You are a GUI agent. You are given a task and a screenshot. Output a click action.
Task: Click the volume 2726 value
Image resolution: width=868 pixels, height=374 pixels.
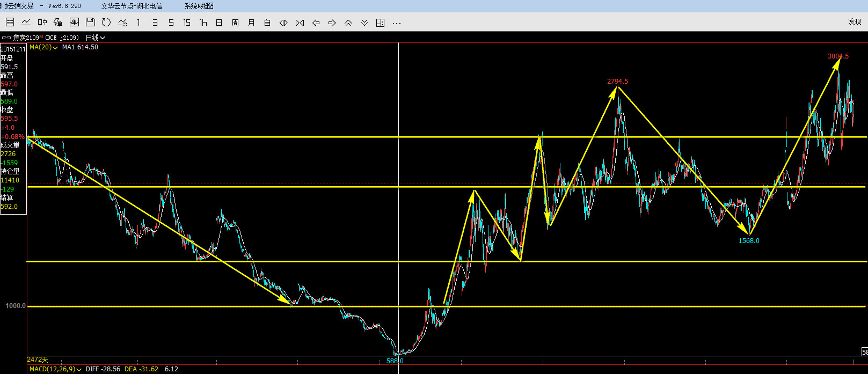click(x=8, y=154)
